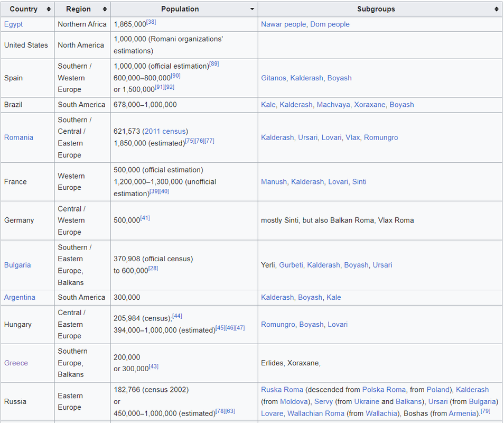Open Vlax link in Romania row
The width and height of the screenshot is (504, 423).
coord(352,137)
